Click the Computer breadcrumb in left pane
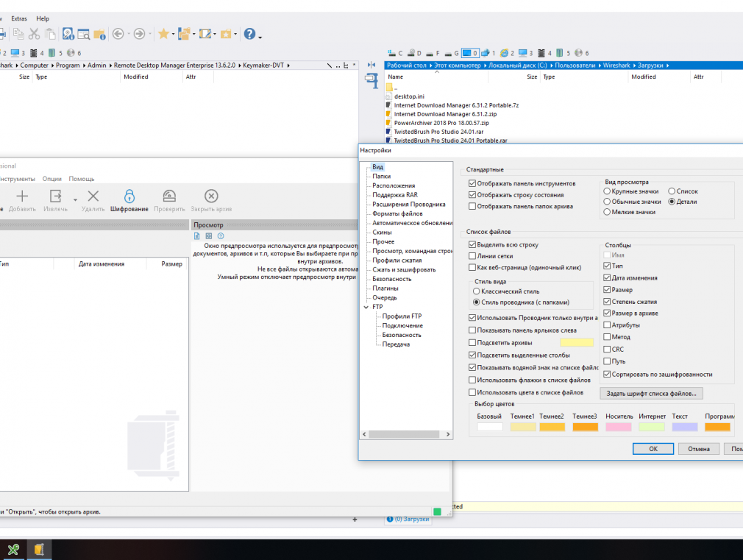This screenshot has height=560, width=743. click(34, 65)
